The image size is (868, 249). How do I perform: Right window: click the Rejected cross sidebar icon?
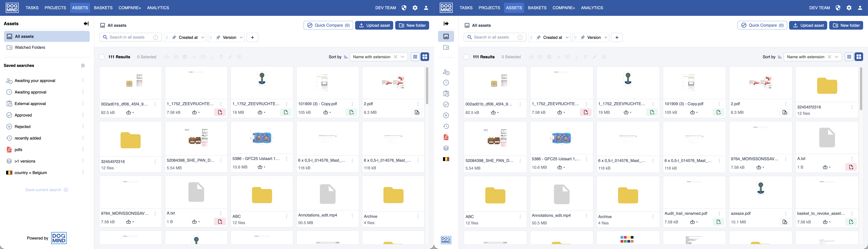446,115
